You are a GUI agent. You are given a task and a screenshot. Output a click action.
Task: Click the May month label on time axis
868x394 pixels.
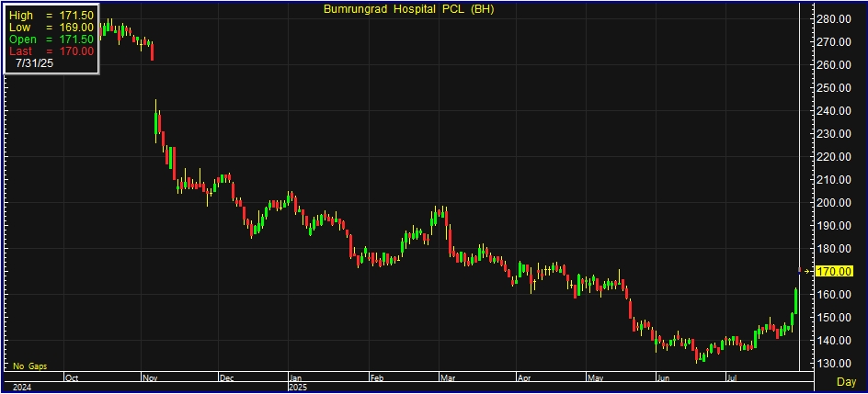click(596, 378)
